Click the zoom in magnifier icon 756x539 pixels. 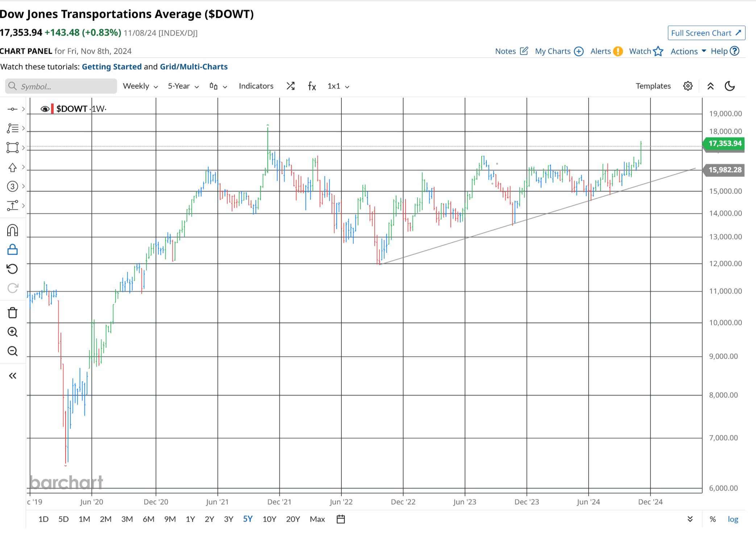pyautogui.click(x=12, y=332)
